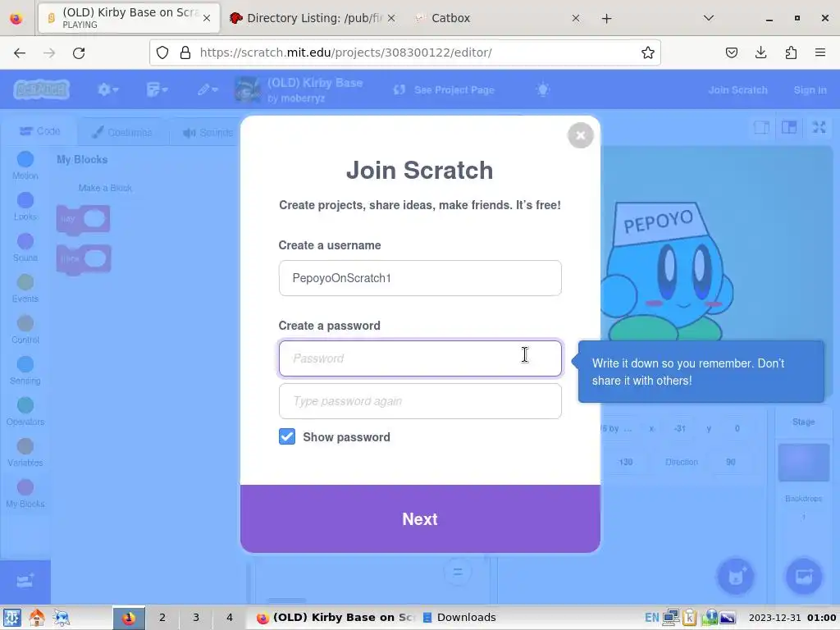840x630 pixels.
Task: Click Sign in link
Action: pyautogui.click(x=810, y=90)
